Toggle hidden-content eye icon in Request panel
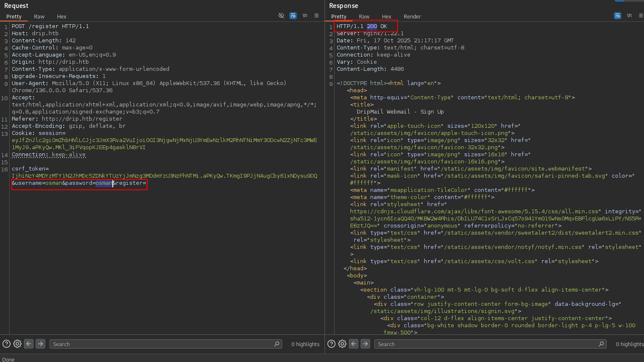This screenshot has height=362, width=644. [281, 16]
